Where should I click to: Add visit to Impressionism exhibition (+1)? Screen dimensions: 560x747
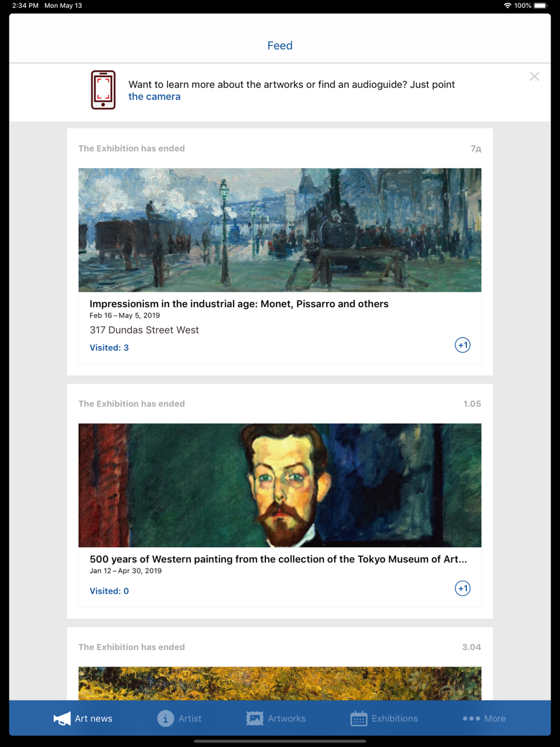(x=463, y=345)
